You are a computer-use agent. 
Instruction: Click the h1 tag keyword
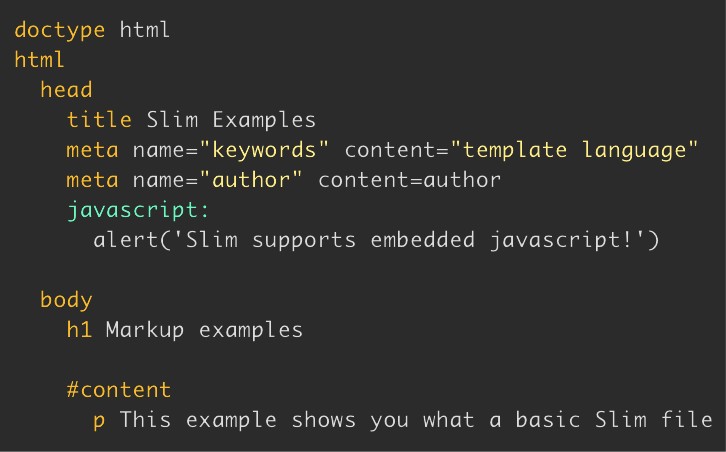point(79,330)
